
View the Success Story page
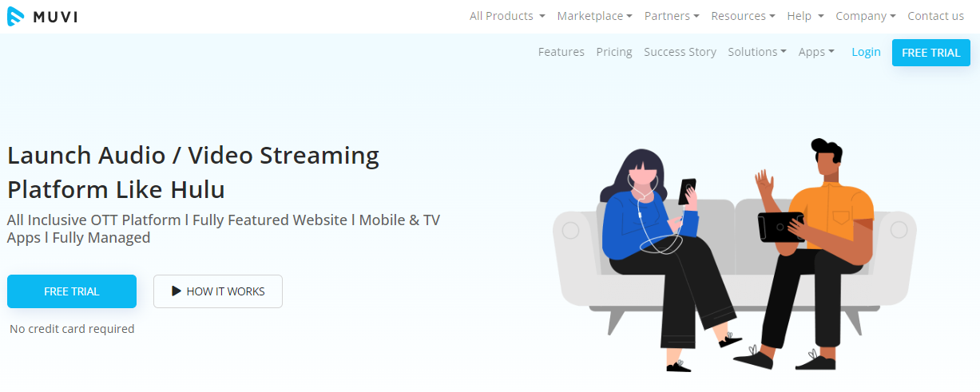[680, 52]
